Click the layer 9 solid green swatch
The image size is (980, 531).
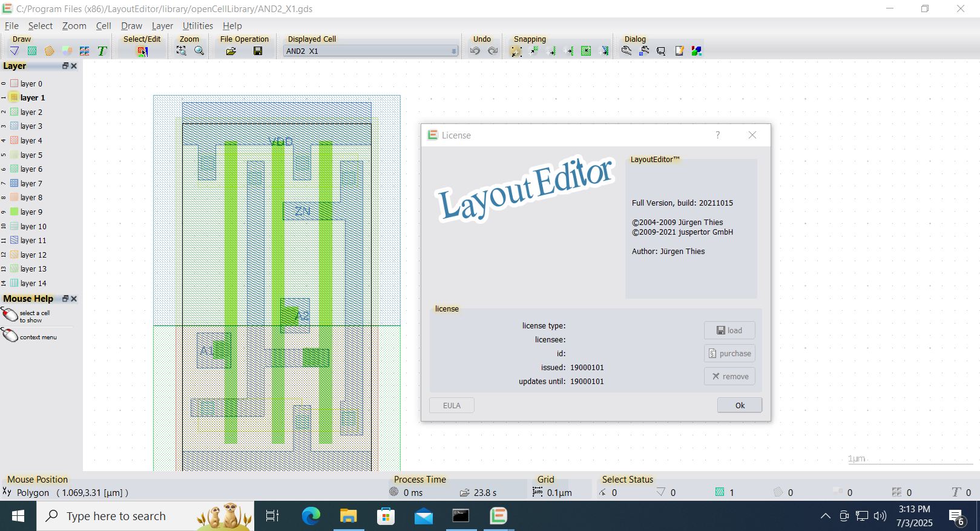(15, 212)
